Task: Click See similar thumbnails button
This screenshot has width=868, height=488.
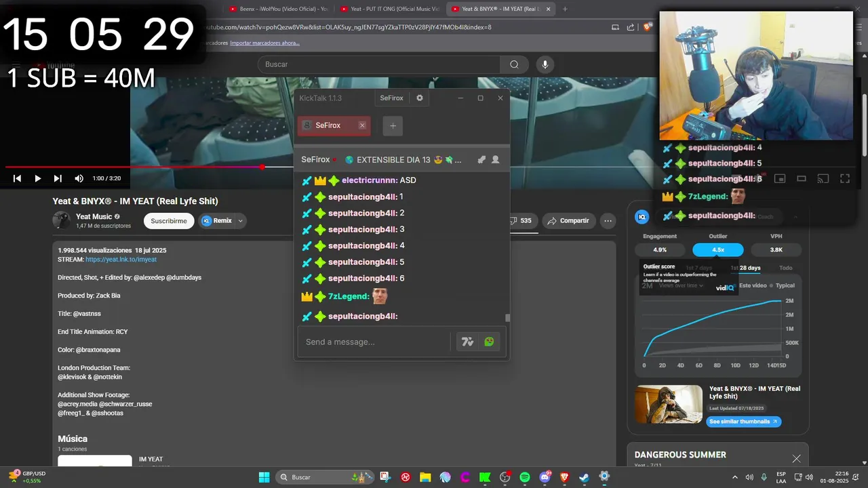Action: point(743,422)
